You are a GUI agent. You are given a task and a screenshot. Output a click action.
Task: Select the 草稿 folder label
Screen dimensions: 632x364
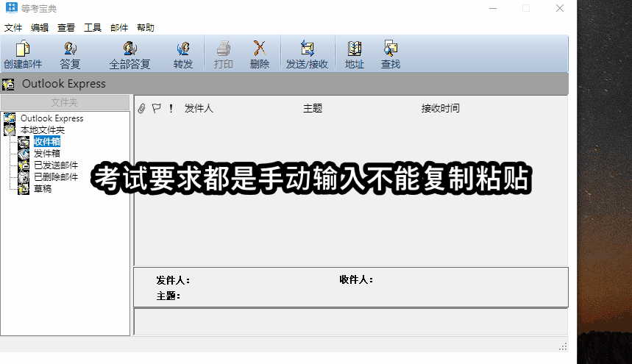tap(43, 188)
